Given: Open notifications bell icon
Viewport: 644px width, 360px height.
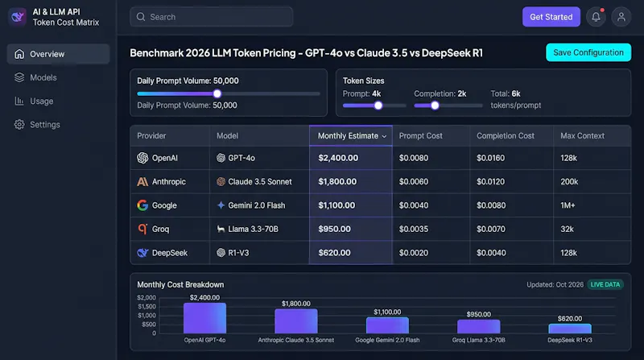Looking at the screenshot, I should pyautogui.click(x=596, y=17).
